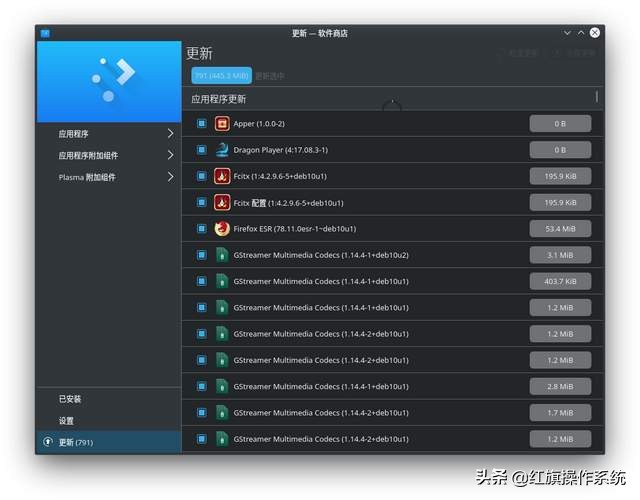640x500 pixels.
Task: Click the 2.8 MiB size button
Action: coord(560,386)
